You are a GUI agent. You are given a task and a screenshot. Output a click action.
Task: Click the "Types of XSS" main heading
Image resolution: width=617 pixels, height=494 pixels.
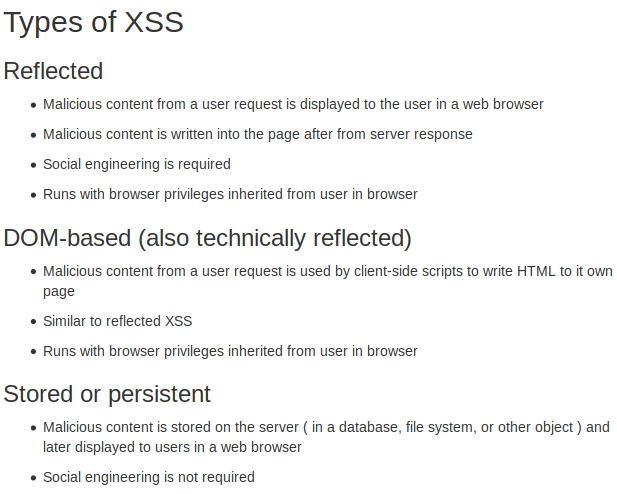click(94, 23)
